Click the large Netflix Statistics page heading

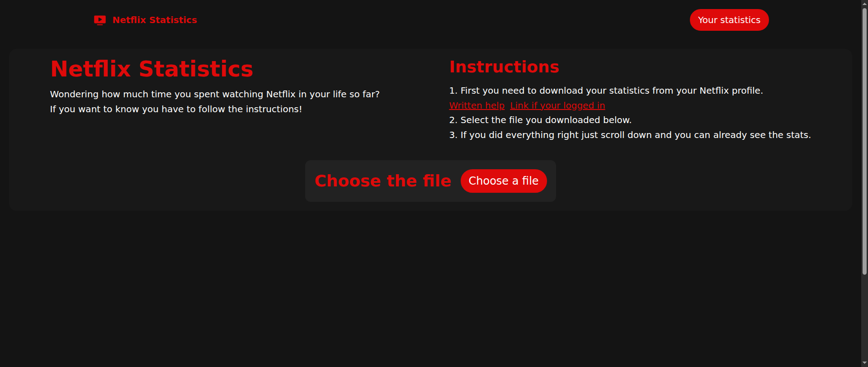coord(151,69)
